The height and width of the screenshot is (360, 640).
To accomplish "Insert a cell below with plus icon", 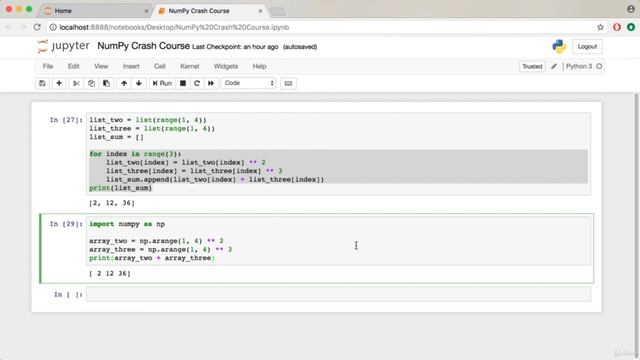I will pyautogui.click(x=59, y=83).
